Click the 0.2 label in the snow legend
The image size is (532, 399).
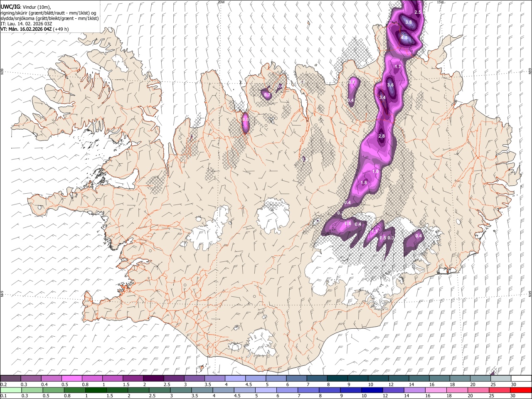coord(3,384)
